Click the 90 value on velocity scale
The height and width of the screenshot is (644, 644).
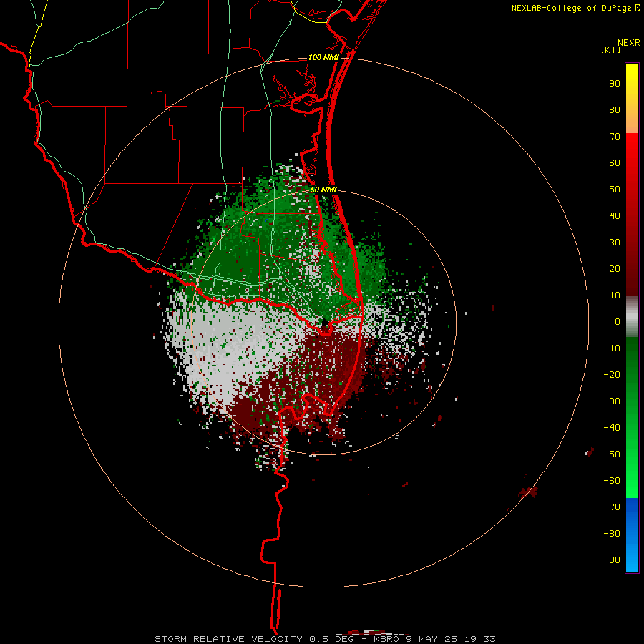tap(615, 84)
